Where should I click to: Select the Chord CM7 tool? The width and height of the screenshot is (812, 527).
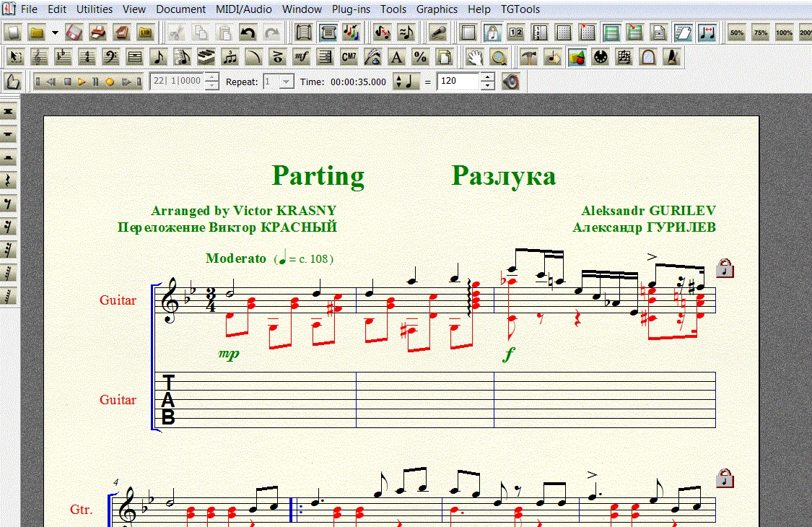349,57
